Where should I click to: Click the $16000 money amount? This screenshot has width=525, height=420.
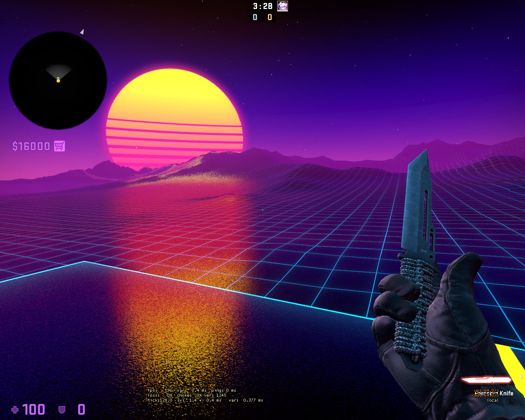31,146
